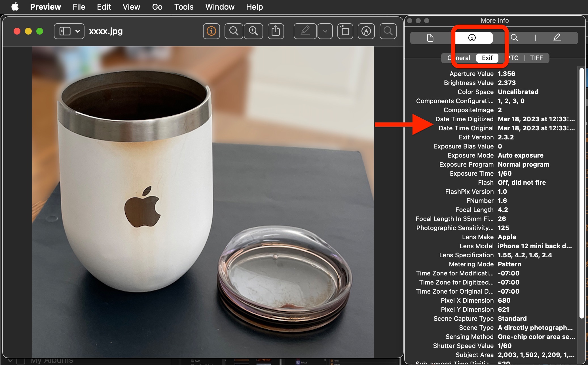
Task: Rotate the image with Rotate button
Action: coord(345,31)
